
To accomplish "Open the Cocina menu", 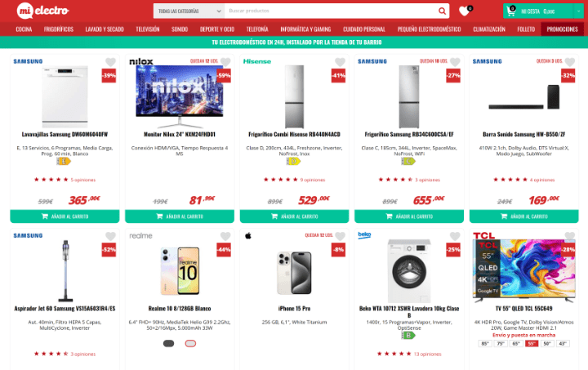I will point(24,29).
